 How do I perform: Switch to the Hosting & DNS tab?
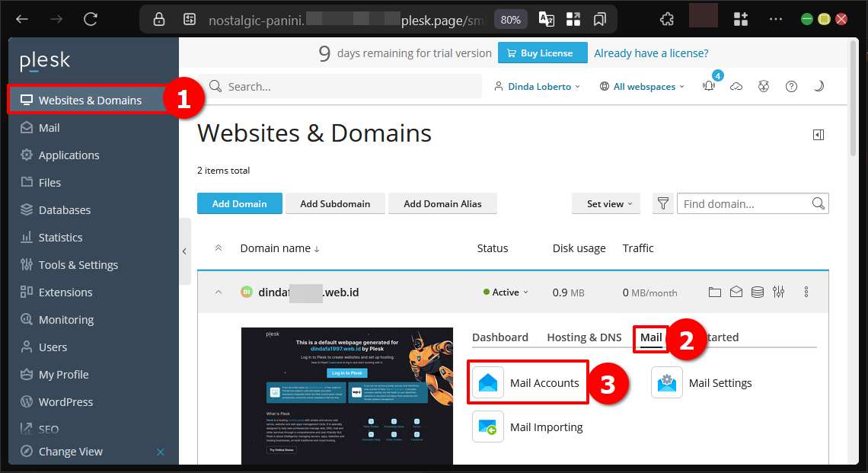coord(584,337)
